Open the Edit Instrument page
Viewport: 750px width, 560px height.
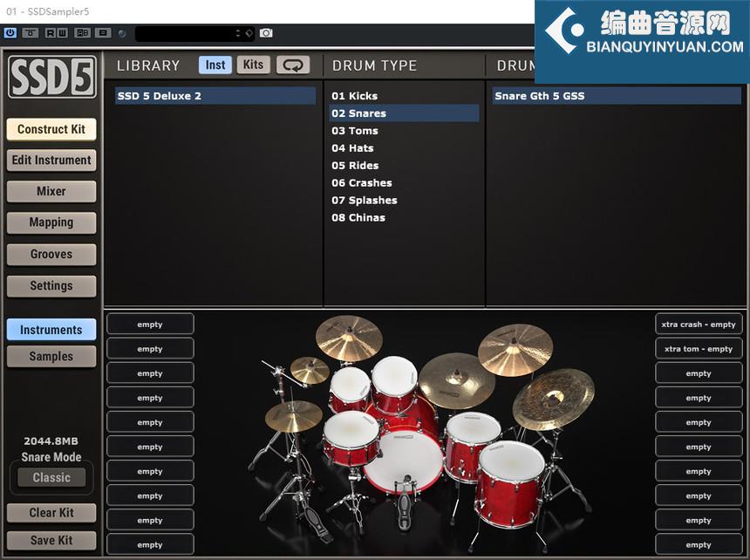51,160
